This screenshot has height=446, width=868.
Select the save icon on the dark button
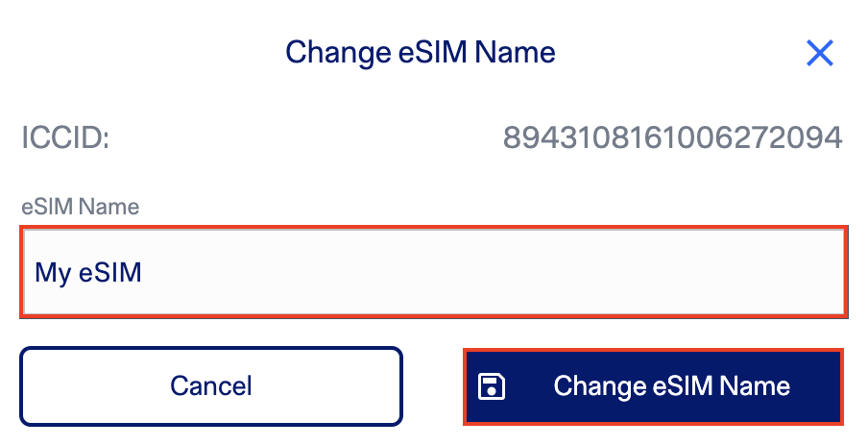(x=492, y=386)
